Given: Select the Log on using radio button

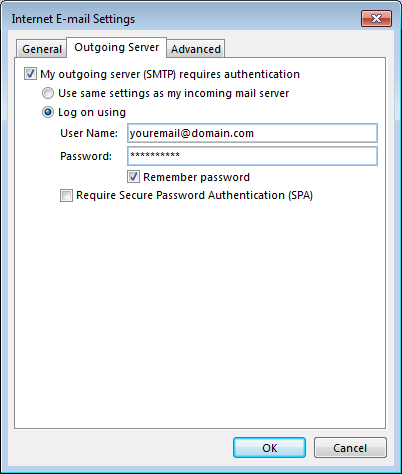Looking at the screenshot, I should click(48, 112).
